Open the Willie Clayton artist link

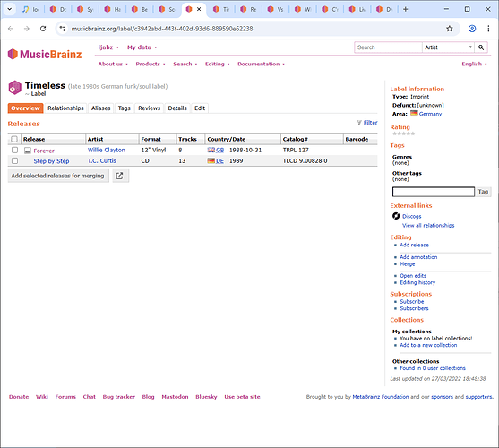click(x=107, y=150)
